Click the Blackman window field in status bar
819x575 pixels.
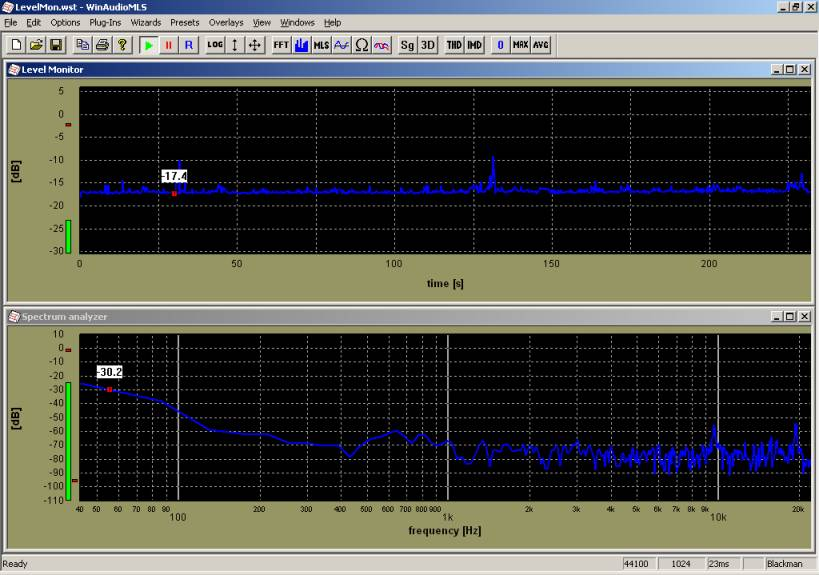(x=784, y=564)
